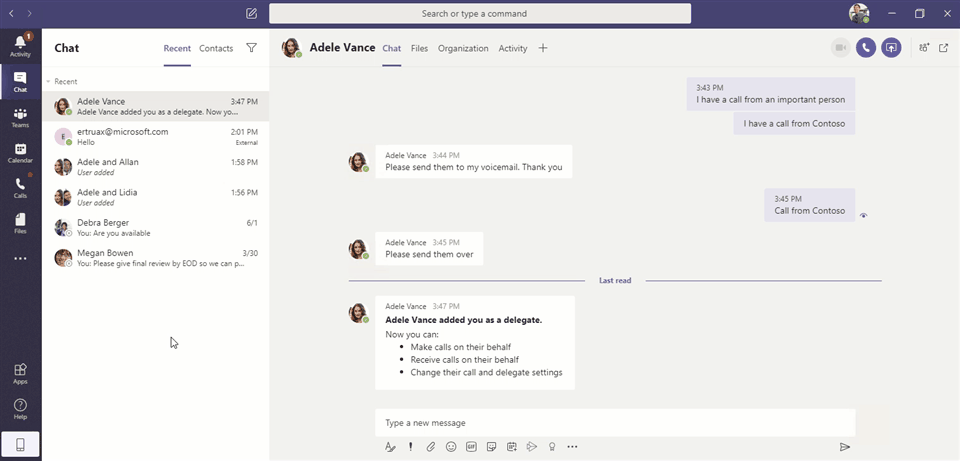
Task: Open the Files section in sidebar
Action: [x=20, y=223]
